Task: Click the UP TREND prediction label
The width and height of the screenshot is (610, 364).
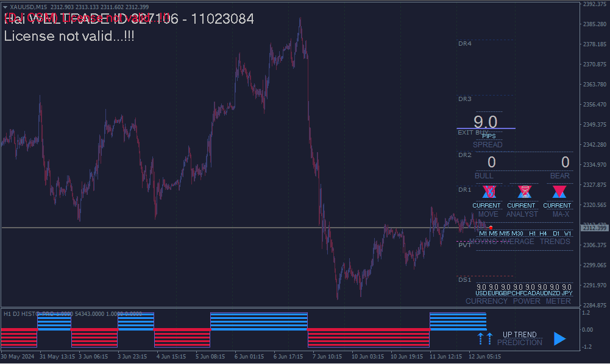Action: (x=520, y=334)
